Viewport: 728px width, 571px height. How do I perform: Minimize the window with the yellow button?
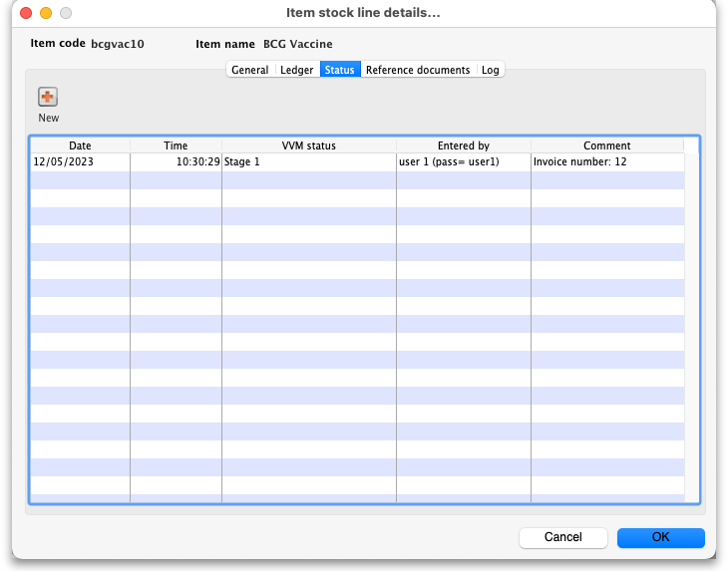[46, 14]
